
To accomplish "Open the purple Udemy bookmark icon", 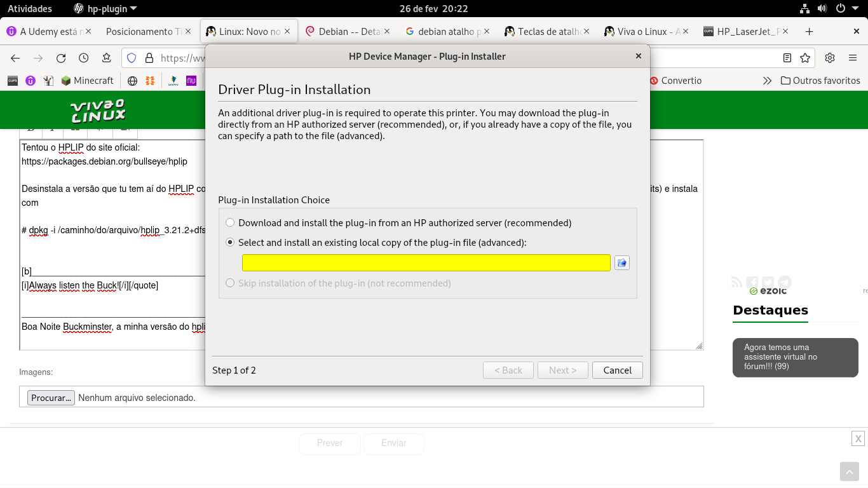I will click(x=31, y=81).
